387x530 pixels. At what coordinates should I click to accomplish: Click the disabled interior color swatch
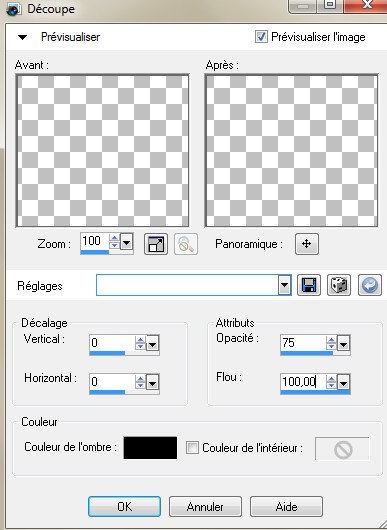[x=342, y=448]
